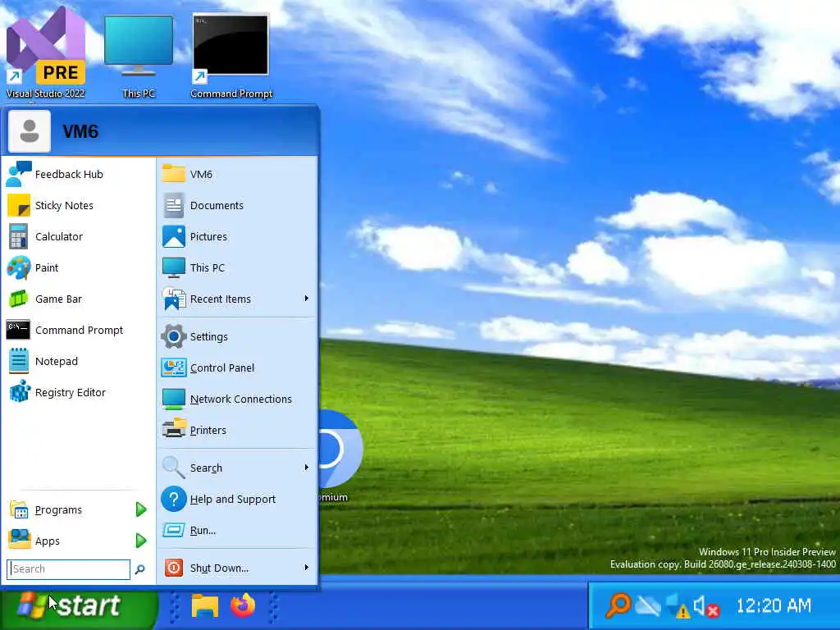Click the 12:20 AM taskbar clock
The width and height of the screenshot is (840, 630).
(x=774, y=606)
